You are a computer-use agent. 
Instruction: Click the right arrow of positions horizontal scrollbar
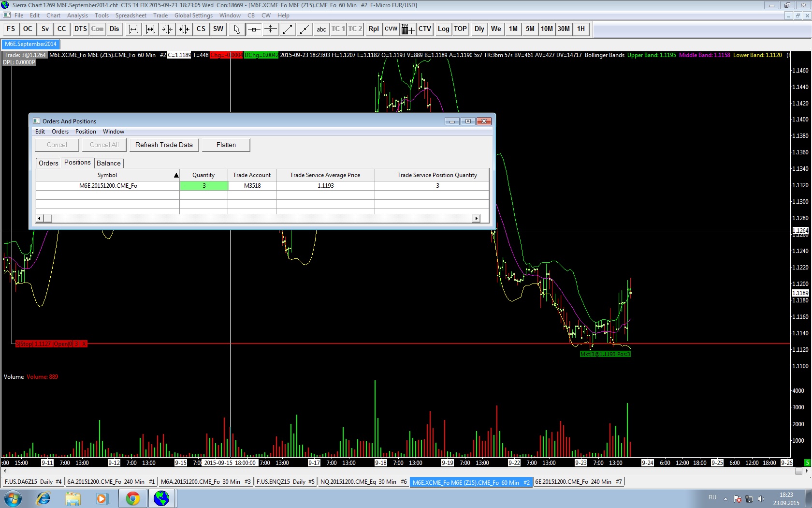(x=477, y=218)
